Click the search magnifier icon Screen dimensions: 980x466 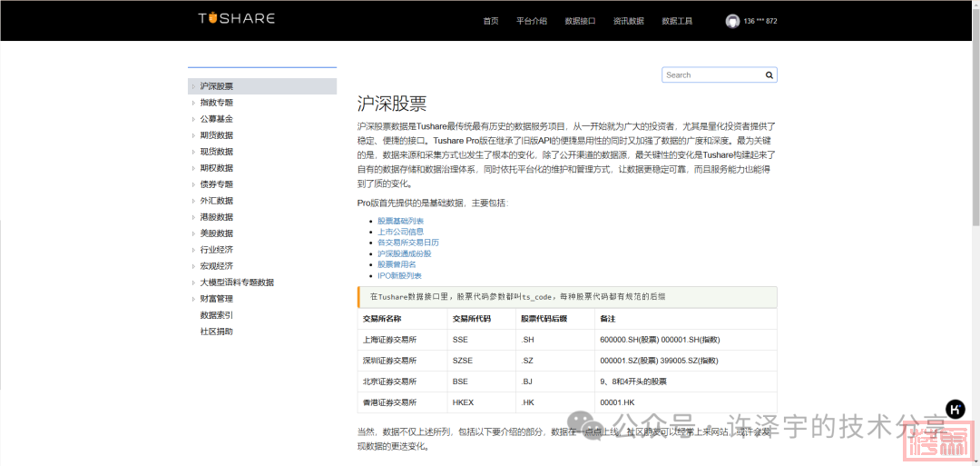769,75
